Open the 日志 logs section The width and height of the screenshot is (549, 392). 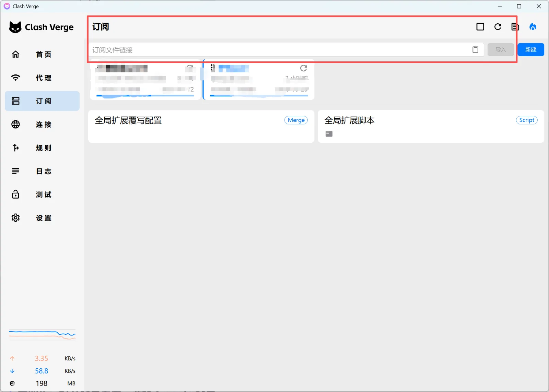pyautogui.click(x=42, y=171)
